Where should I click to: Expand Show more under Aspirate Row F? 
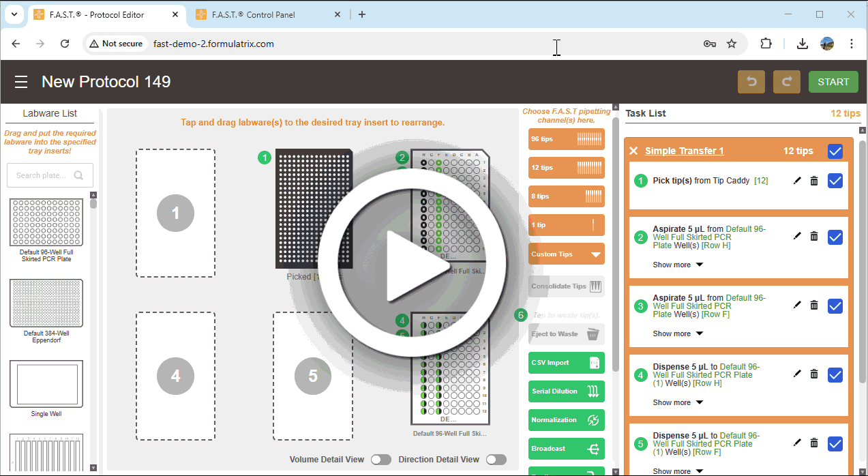[x=678, y=333]
